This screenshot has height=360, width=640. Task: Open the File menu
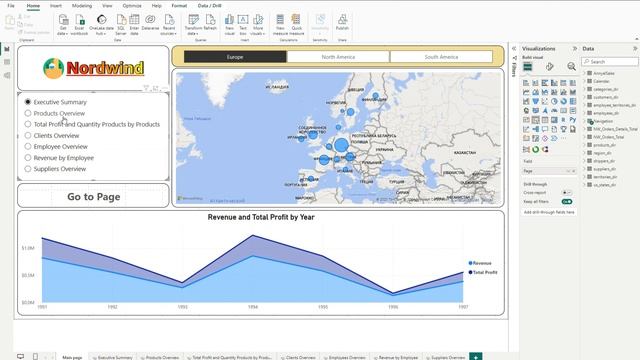11,6
